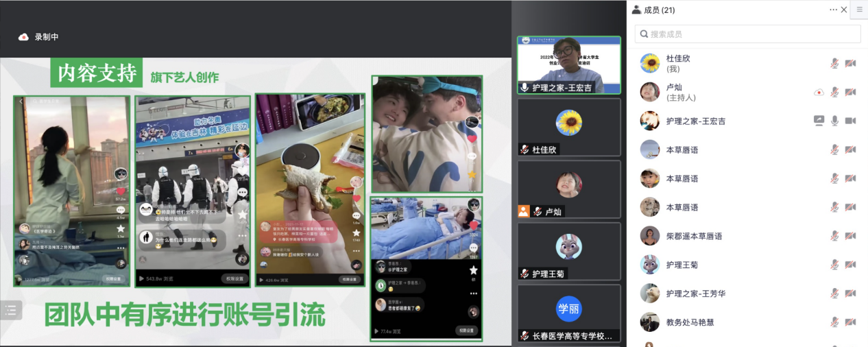Click the camera icon of 护理之家-王宏吉
This screenshot has height=347, width=868.
click(x=850, y=121)
